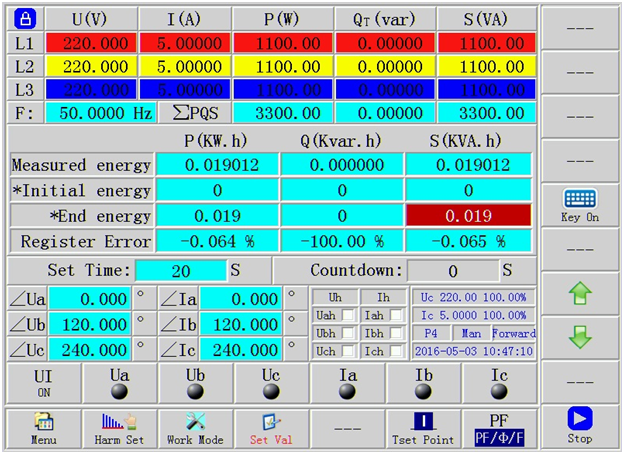The image size is (624, 454).
Task: Click the L1 S(VA) value 1100.00
Action: 487,43
